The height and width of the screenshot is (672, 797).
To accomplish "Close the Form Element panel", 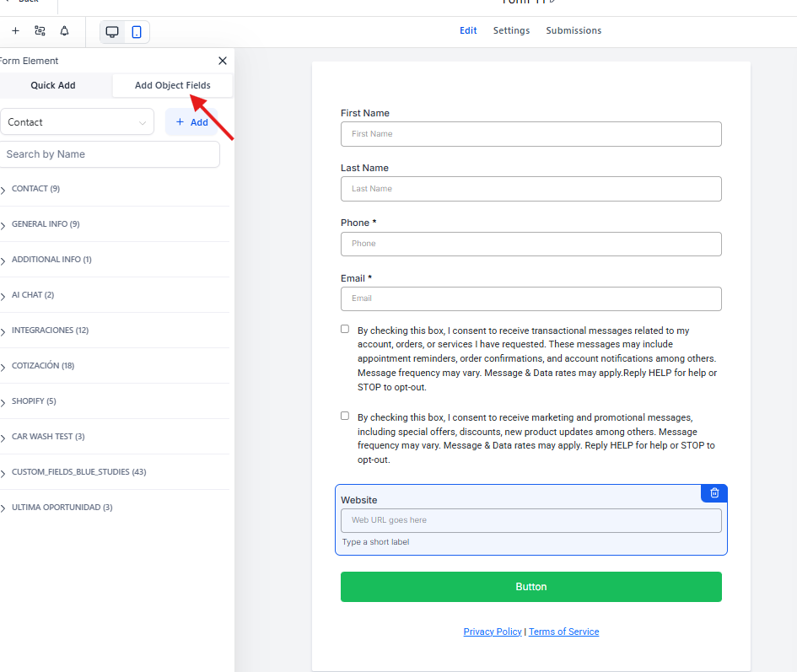I will pyautogui.click(x=223, y=61).
